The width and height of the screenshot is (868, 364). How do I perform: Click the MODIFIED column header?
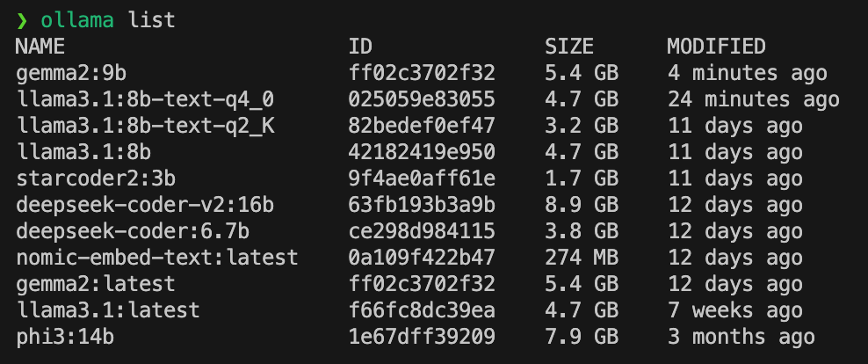(x=716, y=47)
